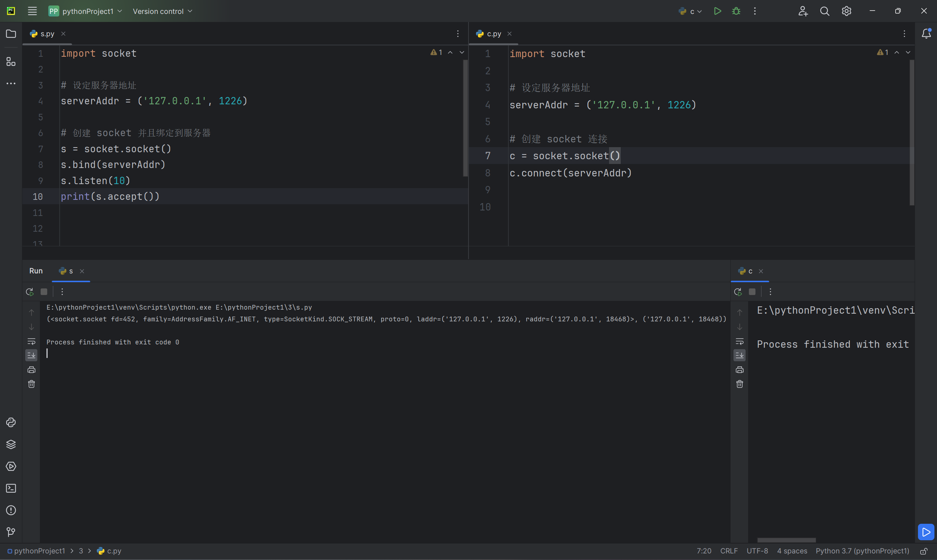Open the Terminal tool window
Viewport: 937px width, 560px height.
point(11,488)
